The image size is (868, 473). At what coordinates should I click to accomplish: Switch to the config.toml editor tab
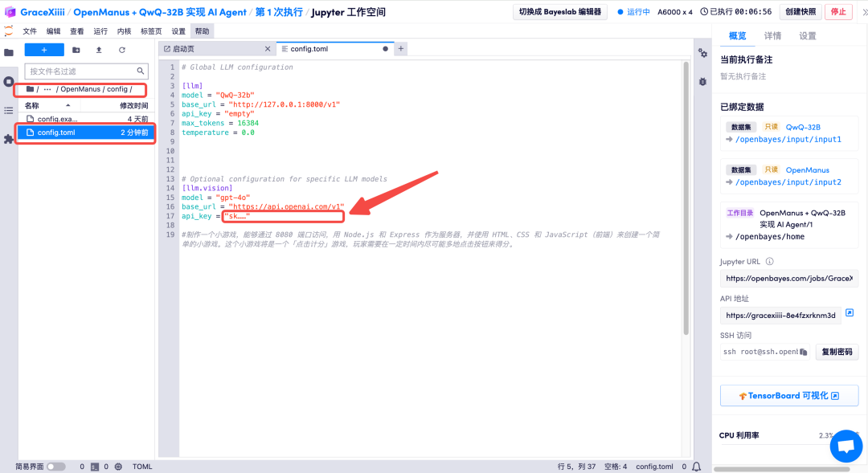[335, 49]
